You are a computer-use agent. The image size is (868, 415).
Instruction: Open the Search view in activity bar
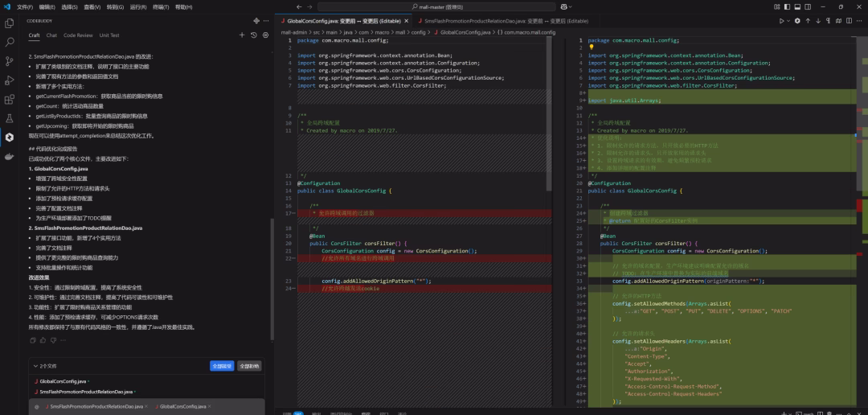point(10,42)
